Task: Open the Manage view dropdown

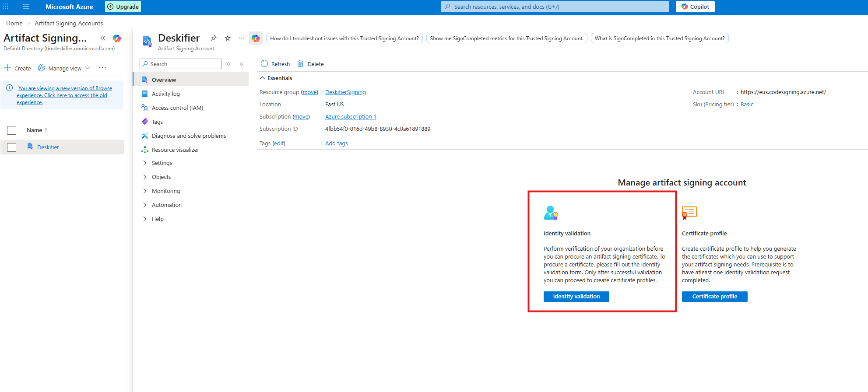Action: point(64,68)
